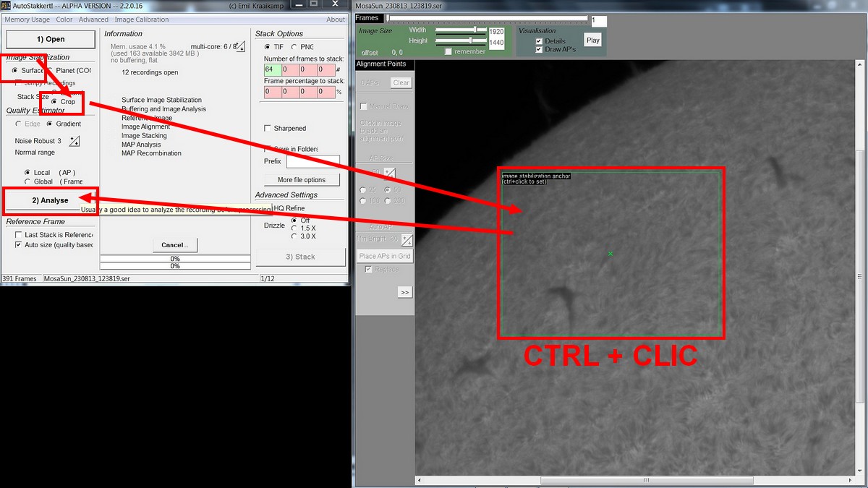Select Crop stack size radio
The height and width of the screenshot is (488, 868).
pos(54,102)
